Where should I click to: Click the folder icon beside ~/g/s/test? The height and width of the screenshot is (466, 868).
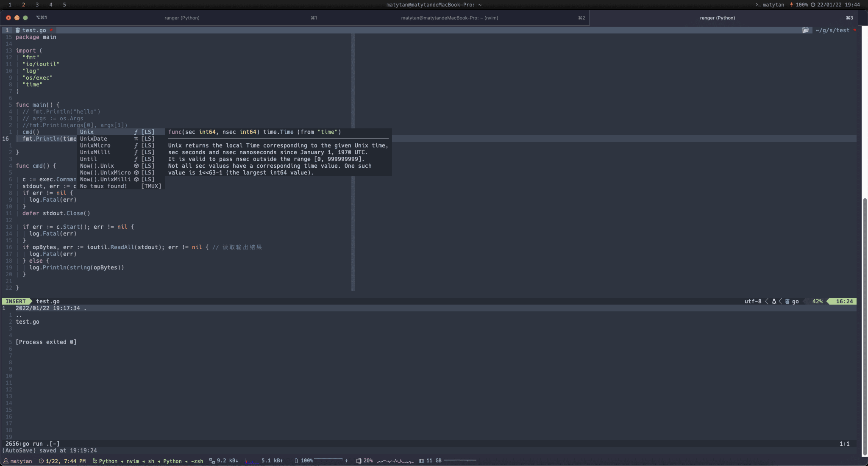(x=805, y=30)
